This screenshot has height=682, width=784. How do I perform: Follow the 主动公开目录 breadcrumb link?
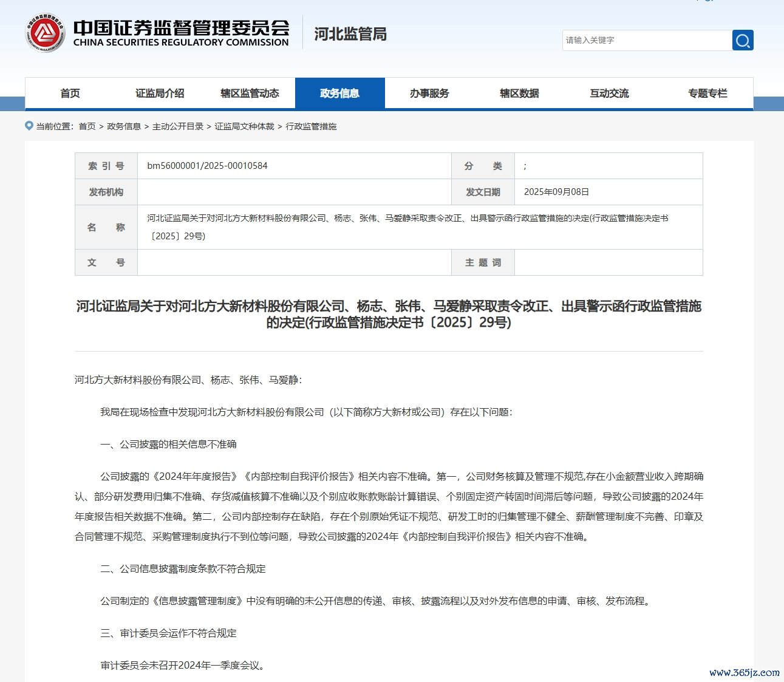[178, 126]
